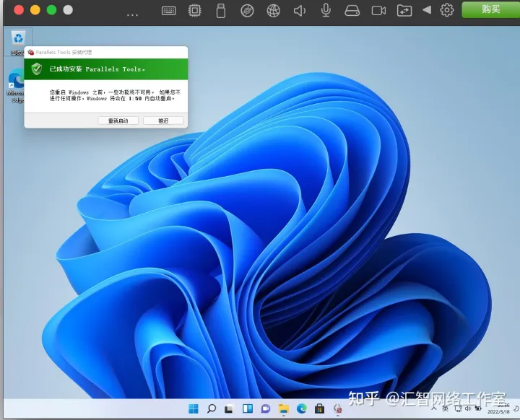The width and height of the screenshot is (520, 420).
Task: Open File Explorer from the taskbar
Action: click(284, 409)
